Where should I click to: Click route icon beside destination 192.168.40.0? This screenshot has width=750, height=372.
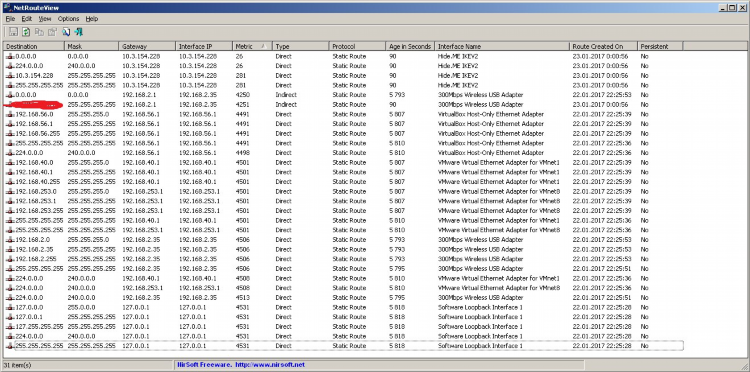10,163
